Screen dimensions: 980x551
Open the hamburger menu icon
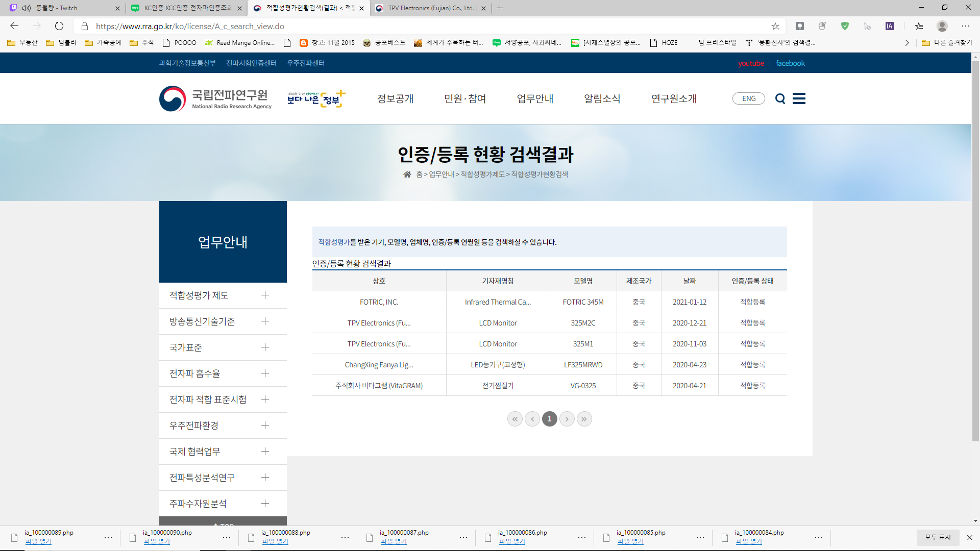[x=799, y=98]
